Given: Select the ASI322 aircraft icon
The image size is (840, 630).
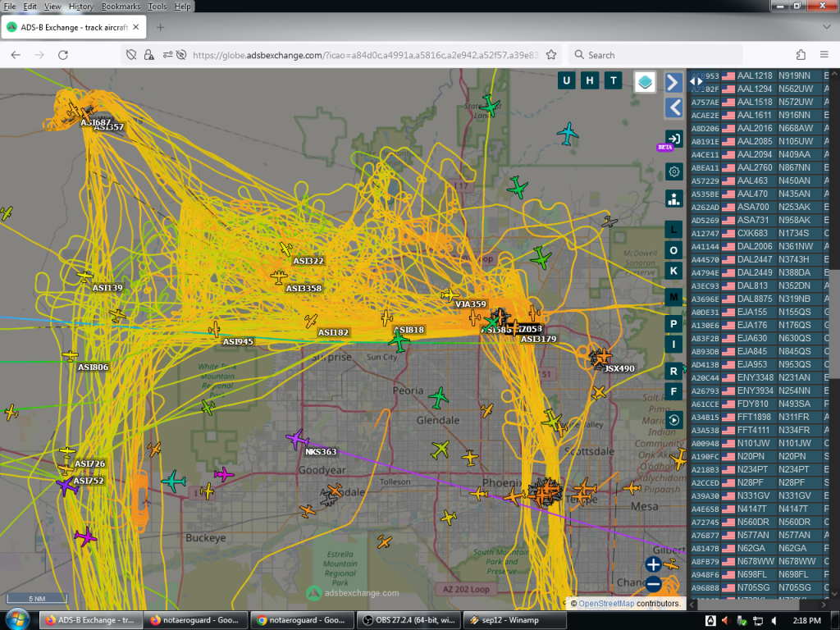Looking at the screenshot, I should coord(286,249).
